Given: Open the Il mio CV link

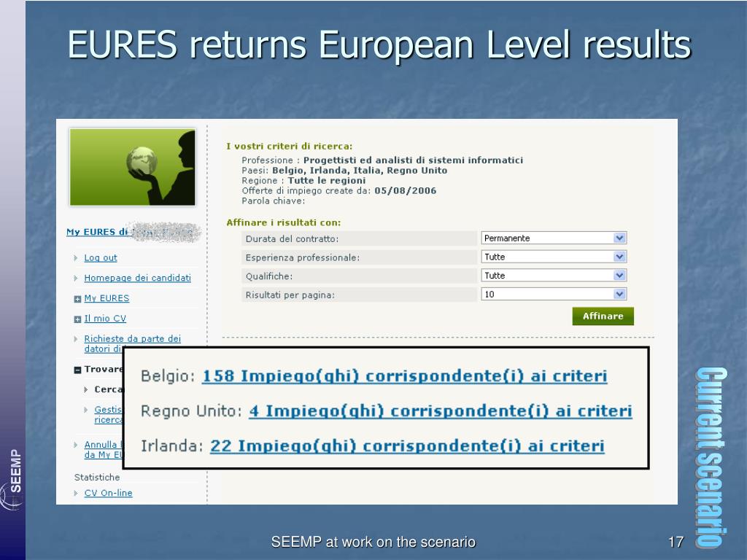Looking at the screenshot, I should (105, 318).
